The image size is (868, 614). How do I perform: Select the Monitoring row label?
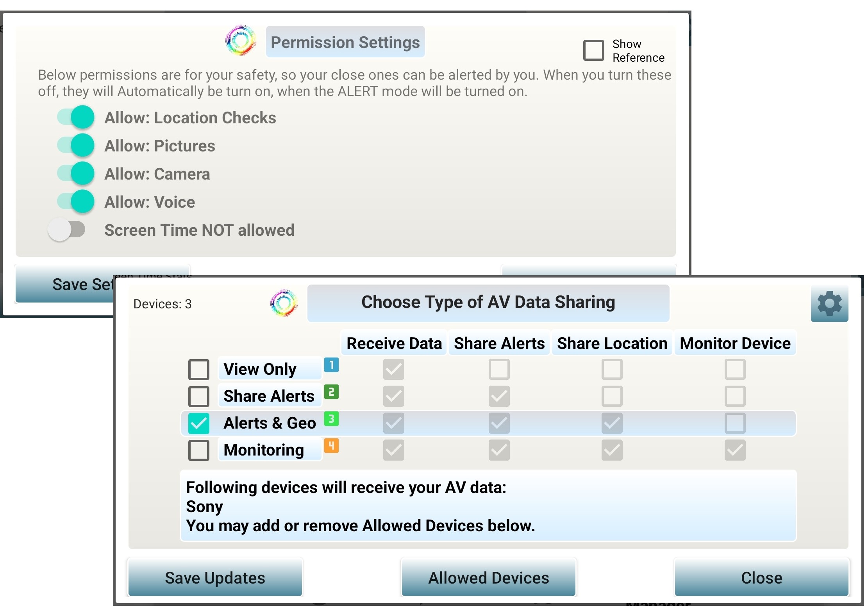tap(270, 450)
